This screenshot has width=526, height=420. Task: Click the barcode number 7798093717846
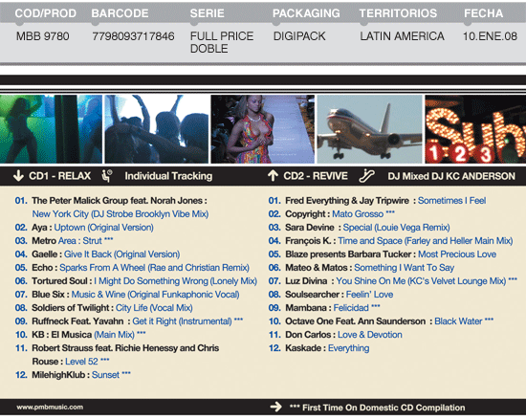click(133, 36)
